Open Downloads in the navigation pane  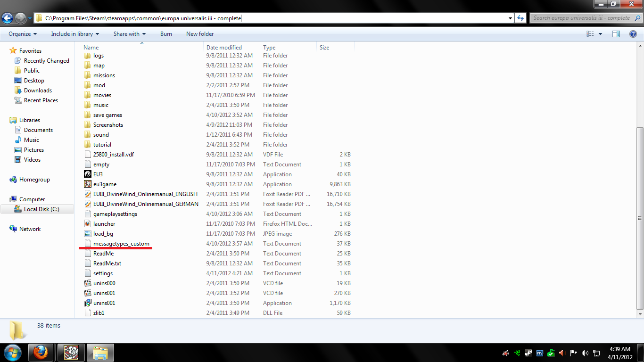pos(38,90)
